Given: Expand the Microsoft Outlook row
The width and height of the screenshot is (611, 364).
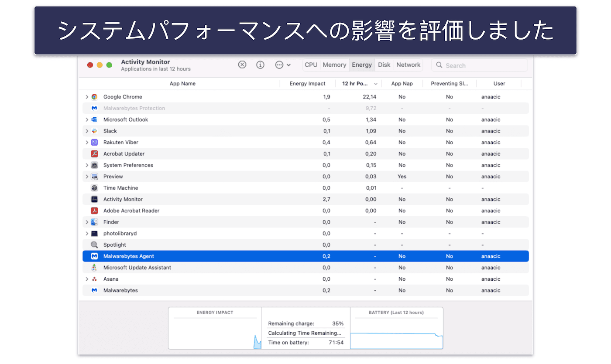Looking at the screenshot, I should tap(87, 119).
